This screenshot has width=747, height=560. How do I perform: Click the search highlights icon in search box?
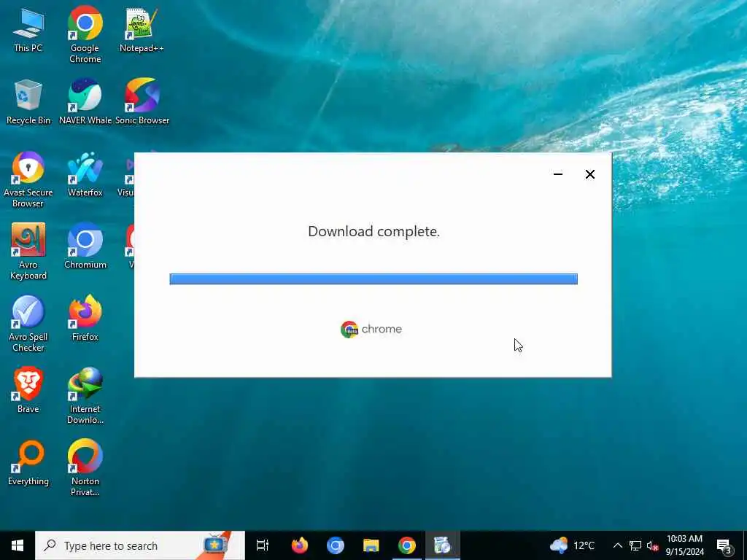[x=217, y=545]
